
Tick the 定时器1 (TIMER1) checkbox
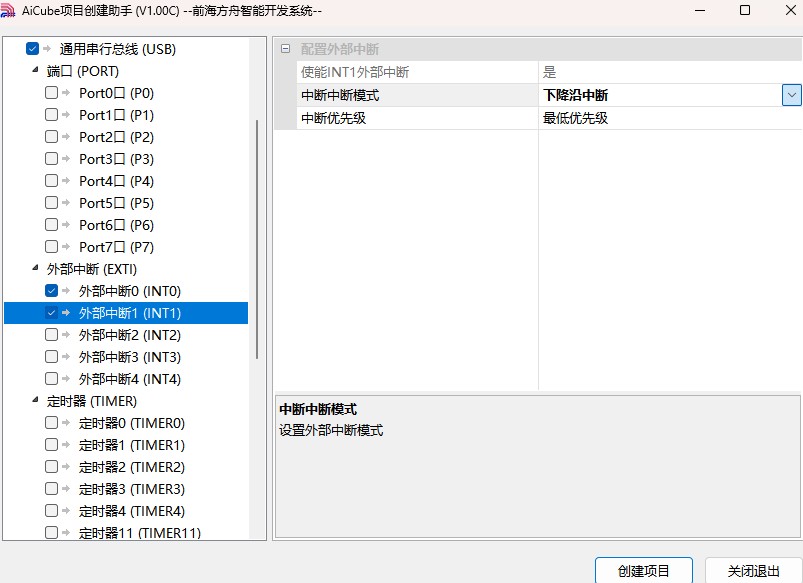click(51, 445)
